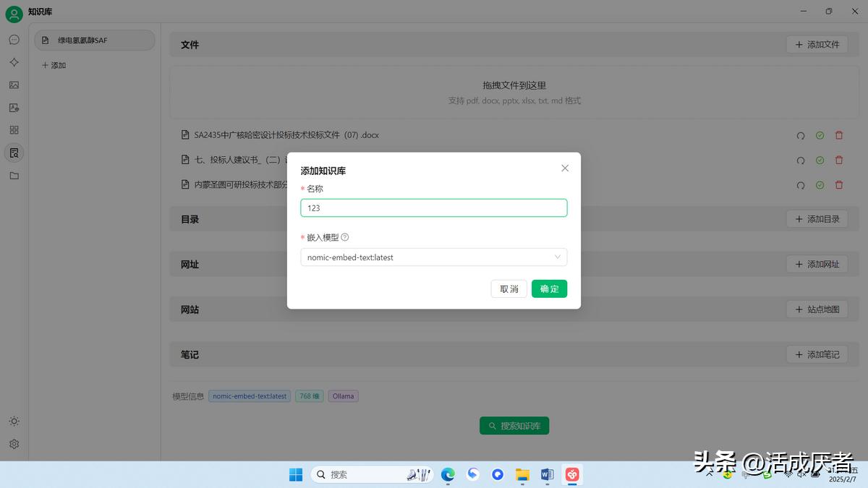868x488 pixels.
Task: Open Microsoft Edge from the taskbar
Action: click(448, 474)
